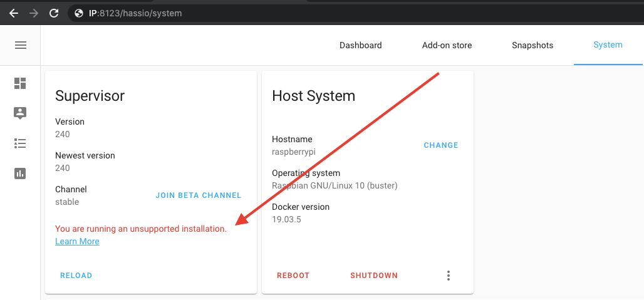Click the Newest version label

coord(85,155)
